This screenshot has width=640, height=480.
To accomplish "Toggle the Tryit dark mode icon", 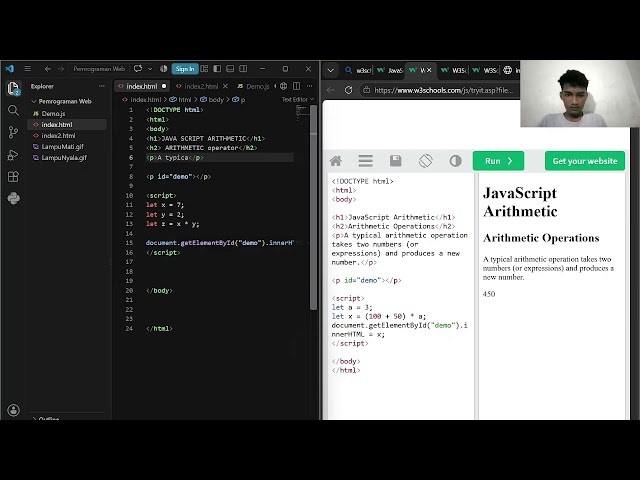I will pos(456,161).
